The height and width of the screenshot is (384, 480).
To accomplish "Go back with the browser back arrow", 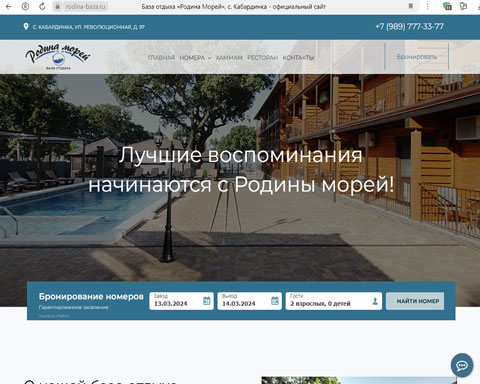I will click(x=8, y=6).
